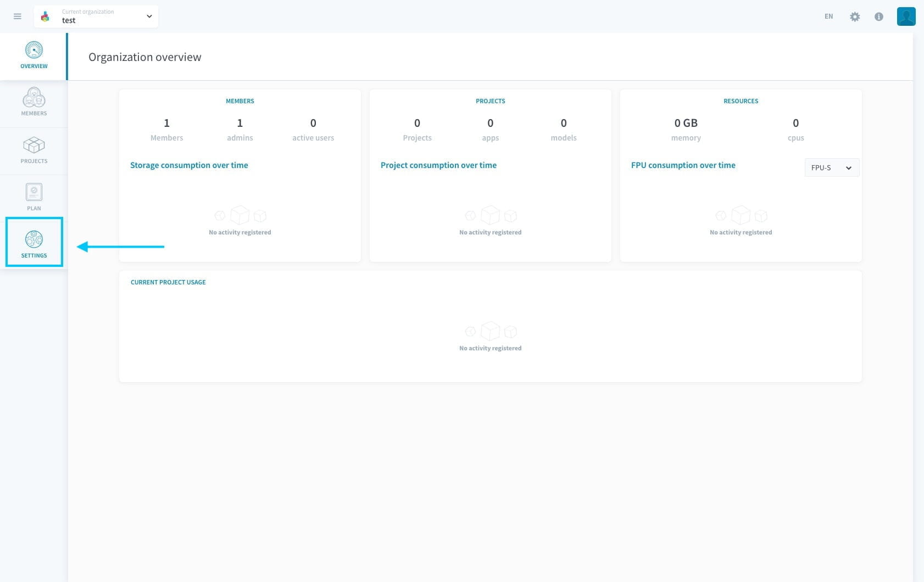This screenshot has height=582, width=924.
Task: Go to the OVERVIEW menu label
Action: 34,66
